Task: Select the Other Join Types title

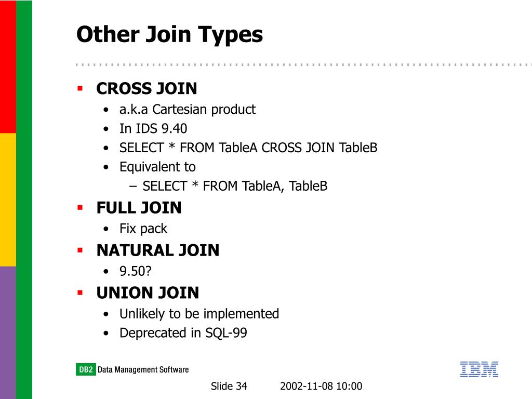Action: 170,35
